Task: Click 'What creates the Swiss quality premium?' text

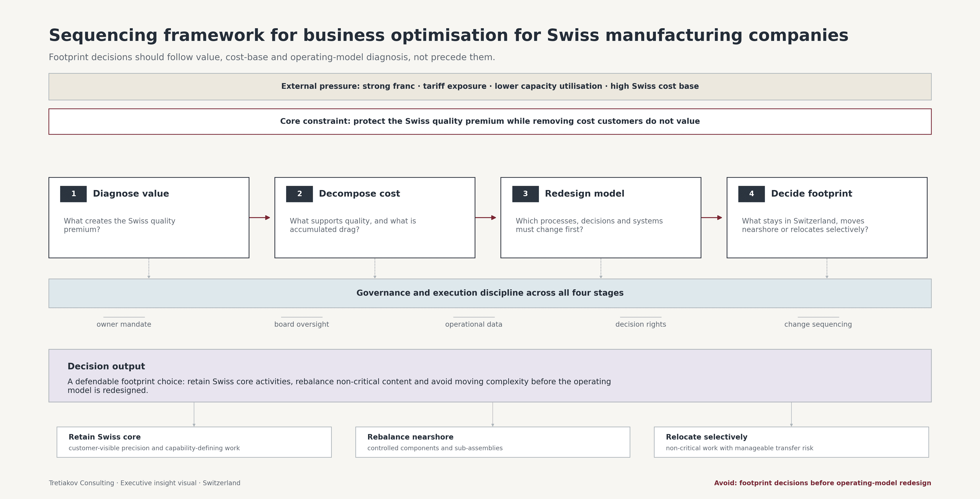Action: pyautogui.click(x=120, y=225)
